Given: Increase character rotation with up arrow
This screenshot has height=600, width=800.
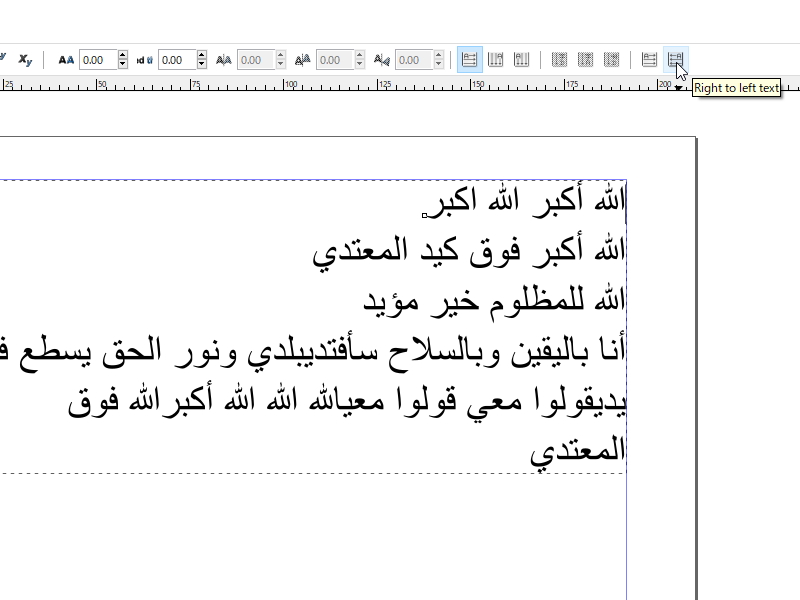Looking at the screenshot, I should click(x=439, y=55).
